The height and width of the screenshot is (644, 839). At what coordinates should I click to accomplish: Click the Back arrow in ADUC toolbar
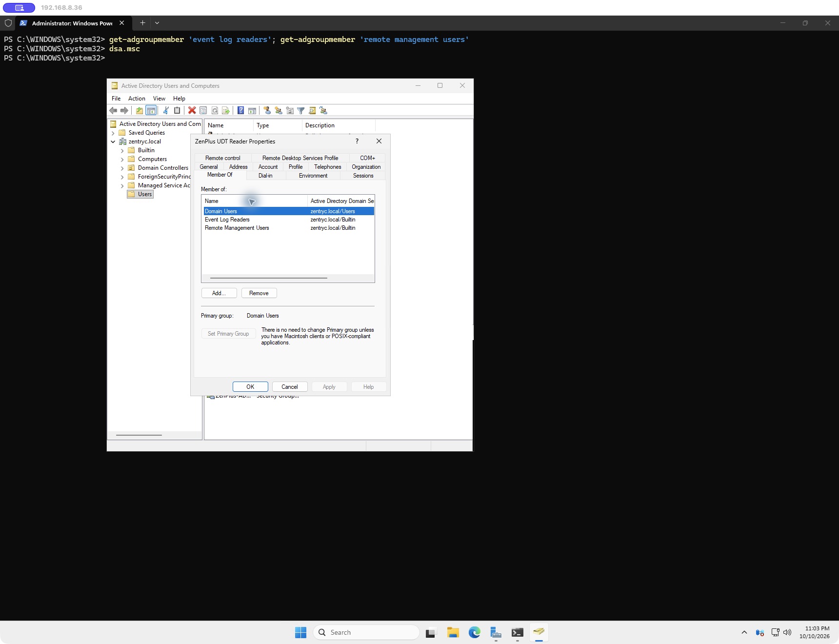pos(113,111)
